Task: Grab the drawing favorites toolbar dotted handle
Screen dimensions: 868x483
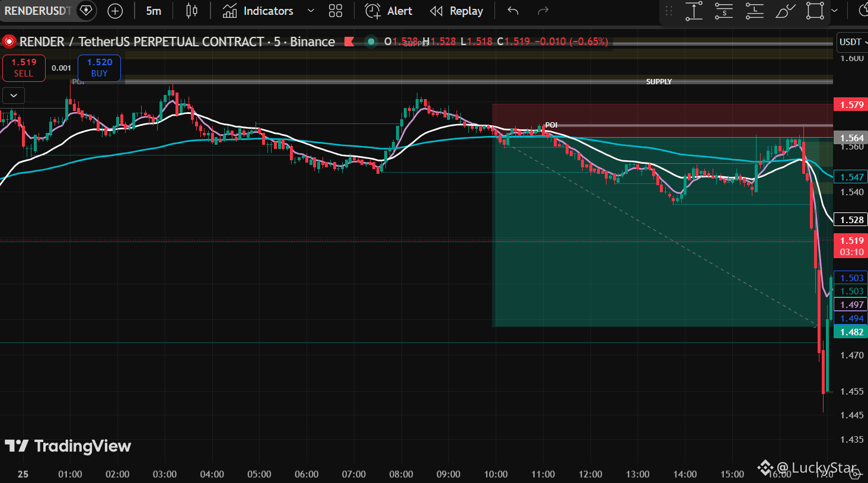Action: click(x=669, y=11)
